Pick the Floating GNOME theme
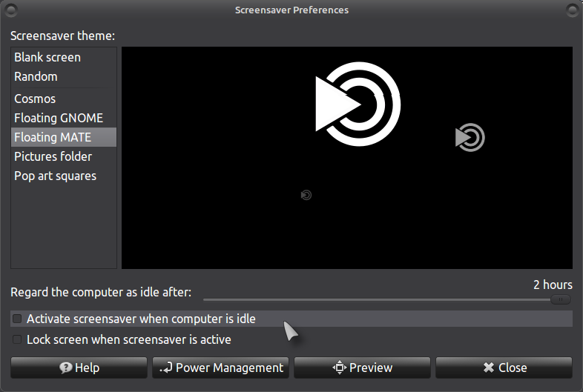The width and height of the screenshot is (583, 392). coord(64,118)
